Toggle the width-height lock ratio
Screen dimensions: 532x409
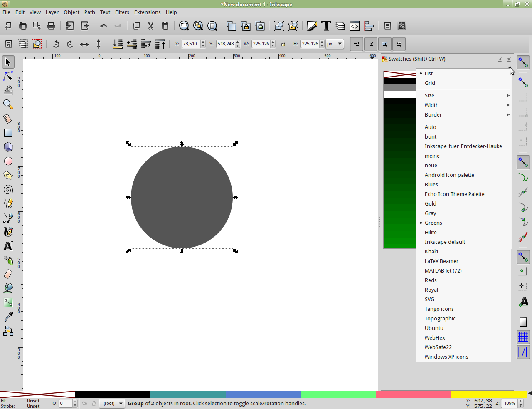[283, 44]
